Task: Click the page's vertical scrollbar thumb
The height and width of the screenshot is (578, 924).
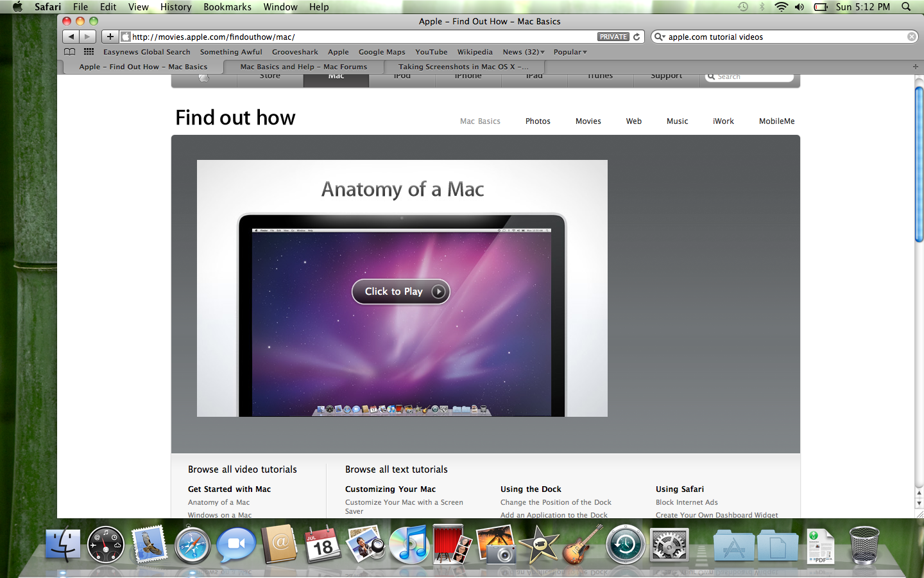Action: (x=919, y=164)
